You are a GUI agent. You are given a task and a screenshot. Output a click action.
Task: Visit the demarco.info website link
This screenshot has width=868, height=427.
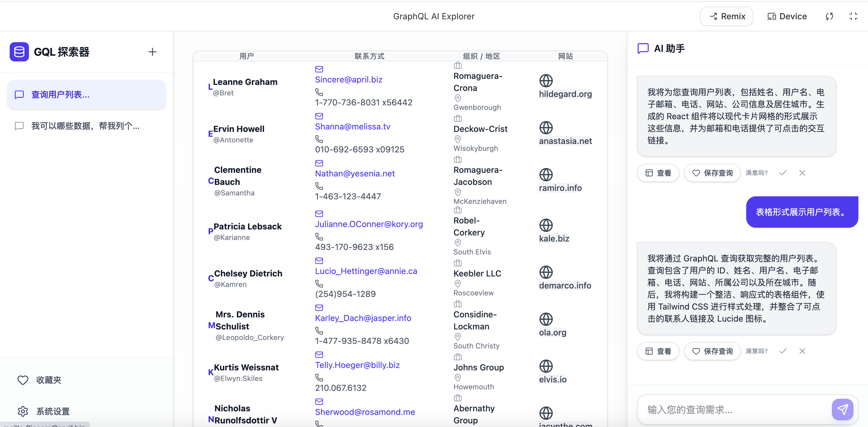tap(565, 285)
